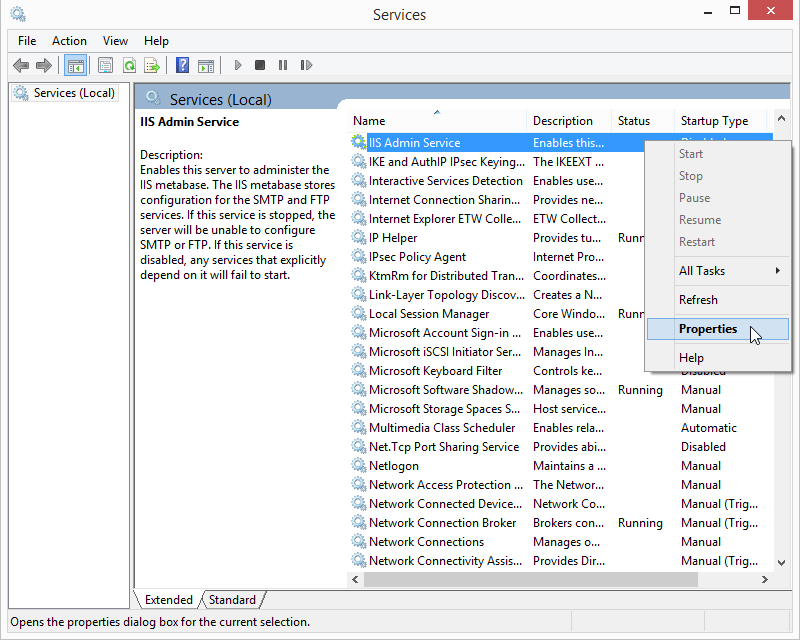Image resolution: width=800 pixels, height=640 pixels.
Task: Click gear icon beside Multimedia Class Scheduler
Action: [359, 427]
